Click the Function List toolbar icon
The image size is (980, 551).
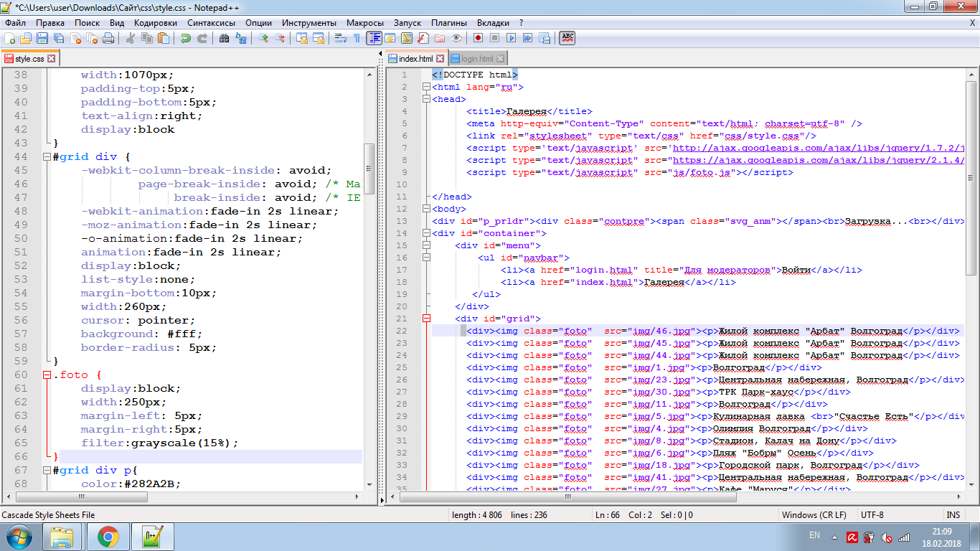click(x=423, y=38)
